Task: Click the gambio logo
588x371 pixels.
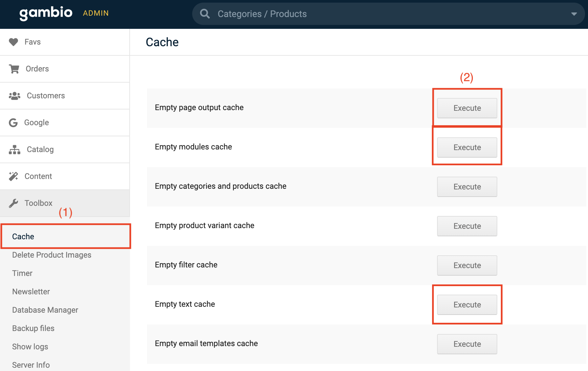Action: click(x=46, y=13)
